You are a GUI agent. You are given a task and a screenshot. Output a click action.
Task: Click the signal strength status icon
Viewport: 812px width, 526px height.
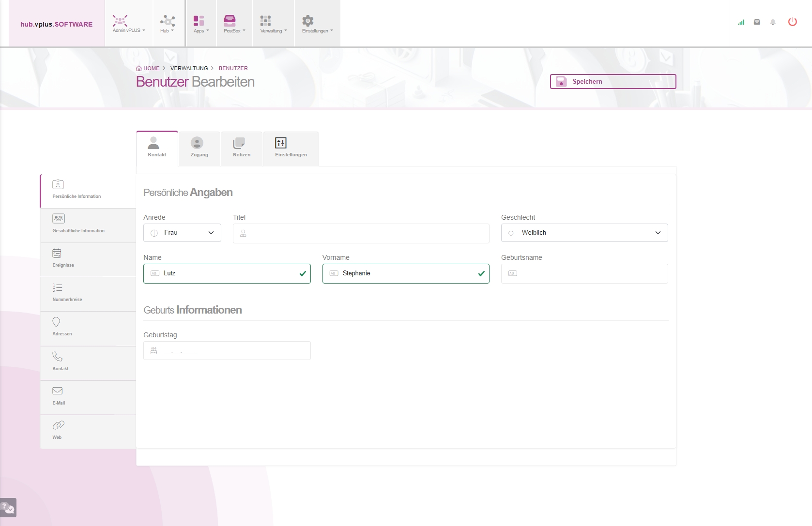pos(741,22)
